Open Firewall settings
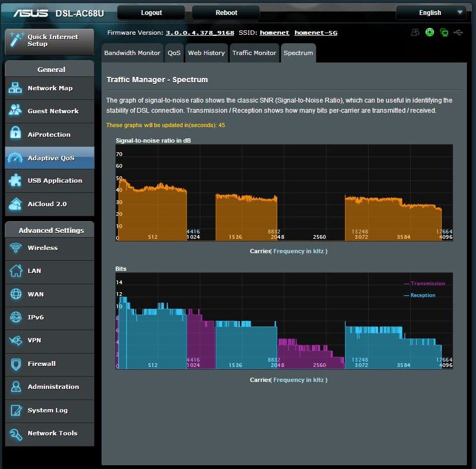Screen dimensions: 476x469 pyautogui.click(x=50, y=364)
